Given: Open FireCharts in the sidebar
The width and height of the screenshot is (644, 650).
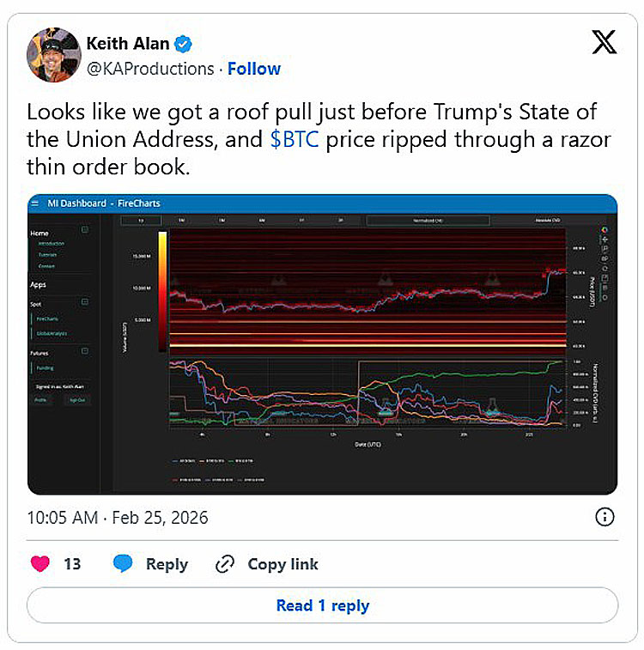Looking at the screenshot, I should point(47,318).
